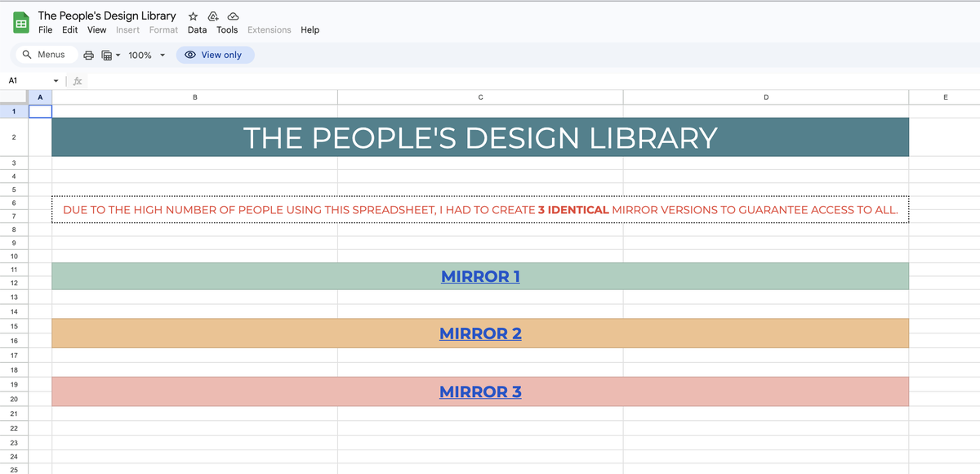Select row 2 header
The image size is (980, 474).
coord(14,137)
